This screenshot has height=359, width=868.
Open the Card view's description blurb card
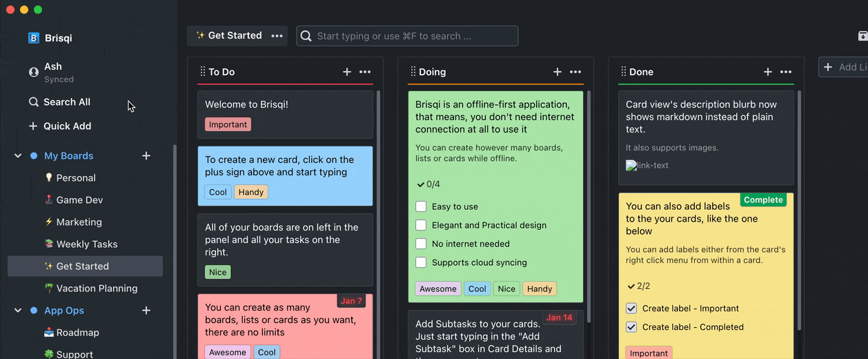coord(706,138)
